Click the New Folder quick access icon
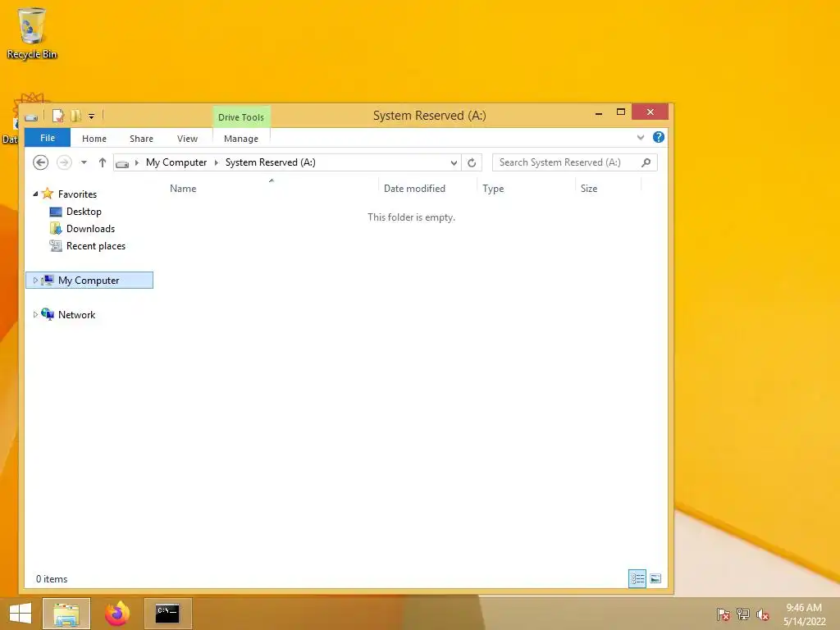The height and width of the screenshot is (630, 840). 75,116
